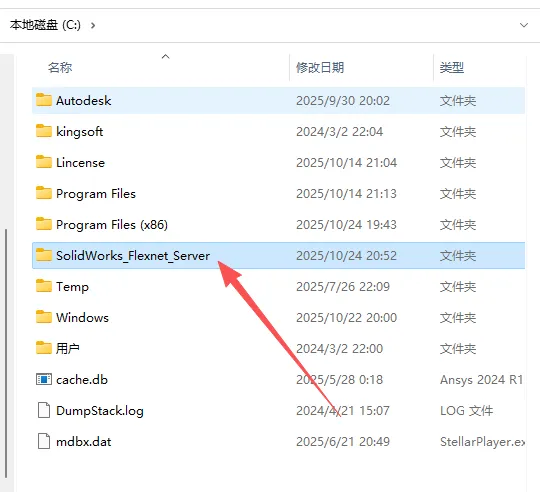540x492 pixels.
Task: Click the 用户 folder icon
Action: point(44,348)
